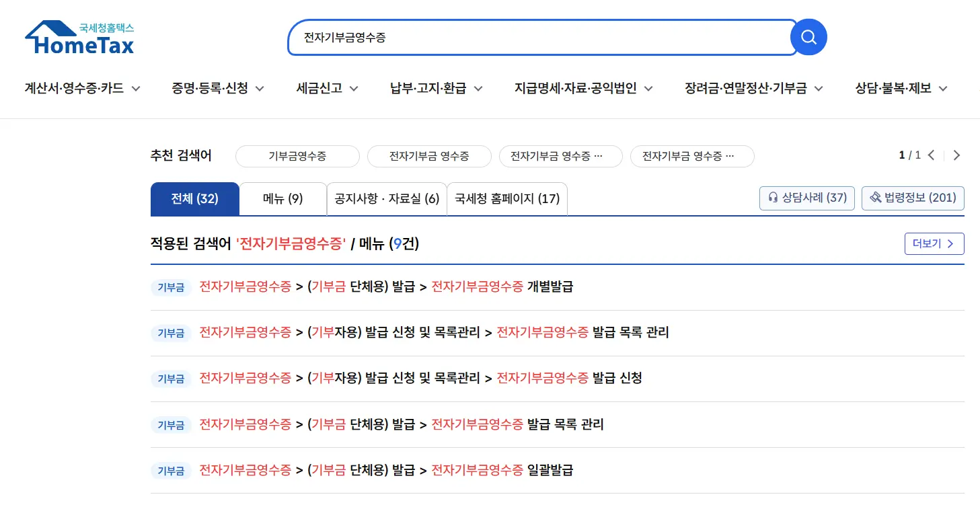Go to next recommended keywords page arrow
Viewport: 980px width, 507px height.
pos(956,155)
